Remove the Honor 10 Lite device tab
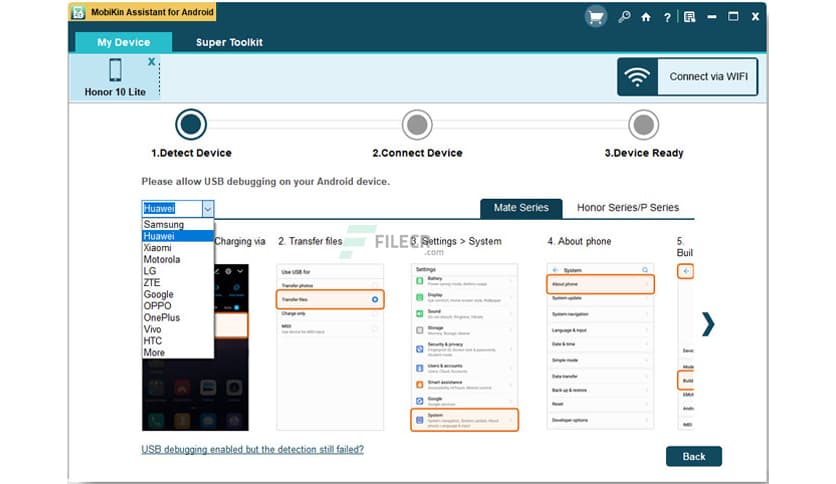 click(151, 62)
